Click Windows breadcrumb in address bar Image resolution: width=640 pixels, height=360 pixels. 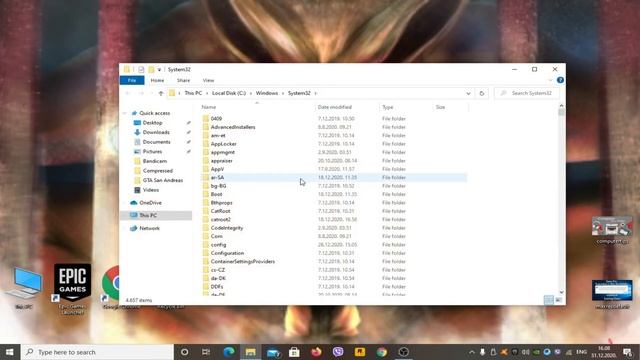tap(267, 93)
